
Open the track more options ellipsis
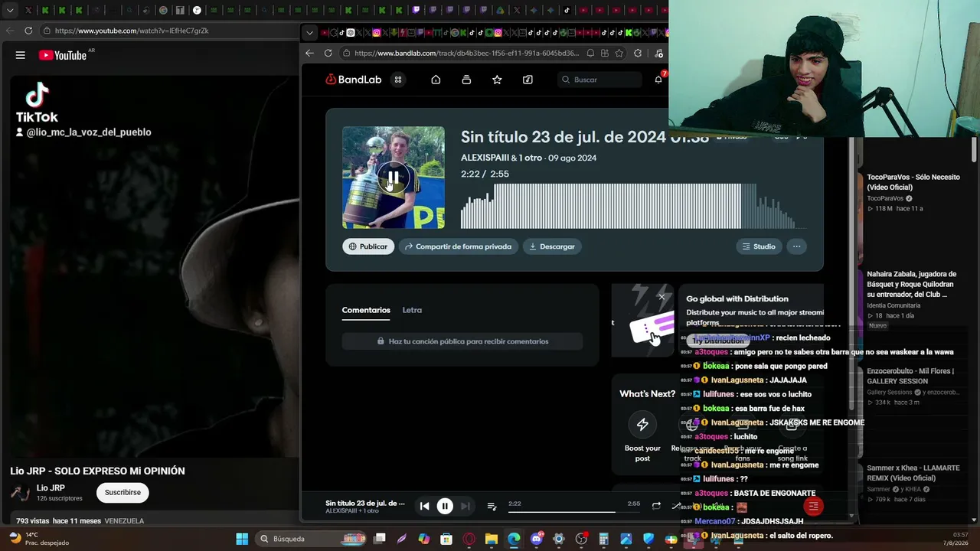pos(796,246)
